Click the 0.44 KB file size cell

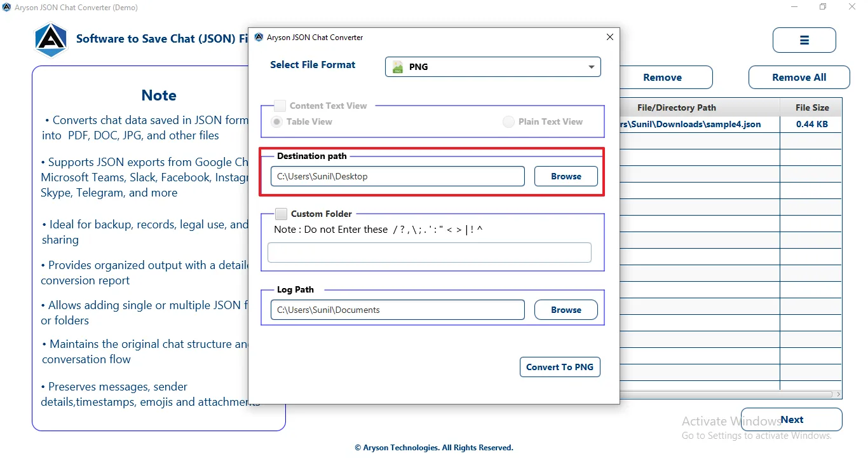pos(812,124)
